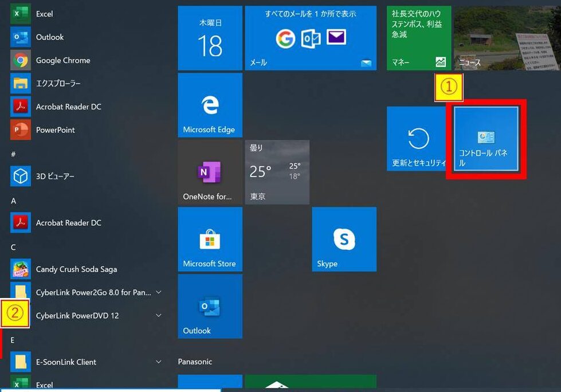Launch PowerPoint from the app list

point(86,130)
